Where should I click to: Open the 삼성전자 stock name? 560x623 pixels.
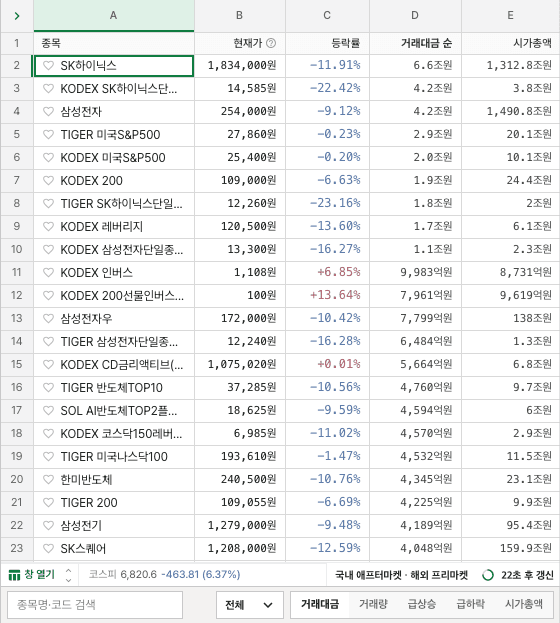point(81,112)
